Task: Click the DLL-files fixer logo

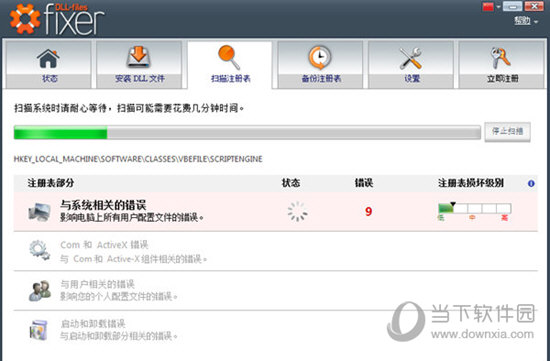Action: pyautogui.click(x=57, y=19)
